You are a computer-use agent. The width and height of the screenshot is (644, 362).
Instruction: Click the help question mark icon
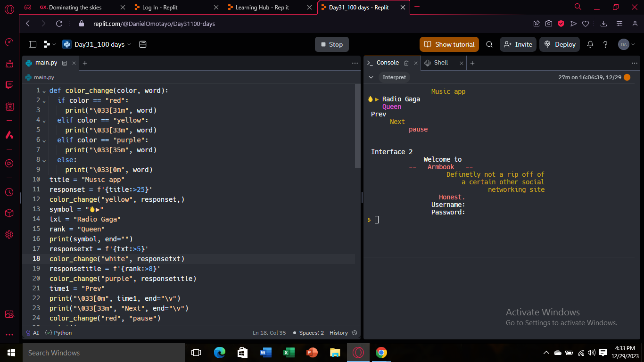click(605, 44)
